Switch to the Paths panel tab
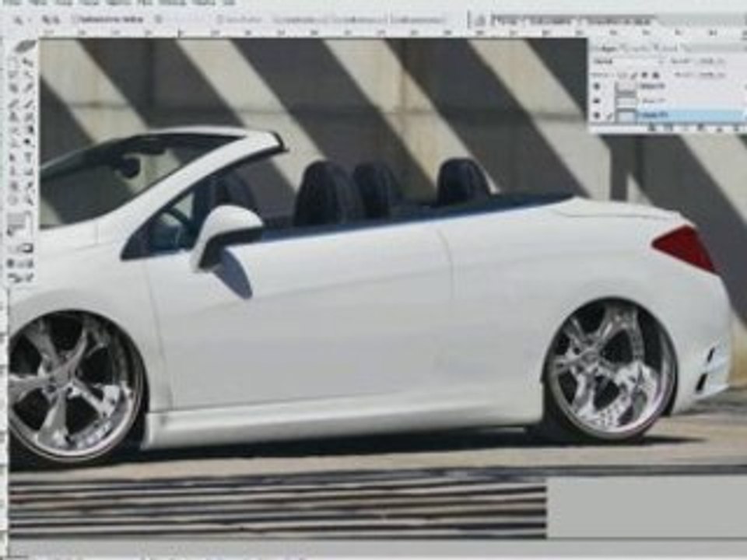This screenshot has height=560, width=747. click(x=668, y=47)
